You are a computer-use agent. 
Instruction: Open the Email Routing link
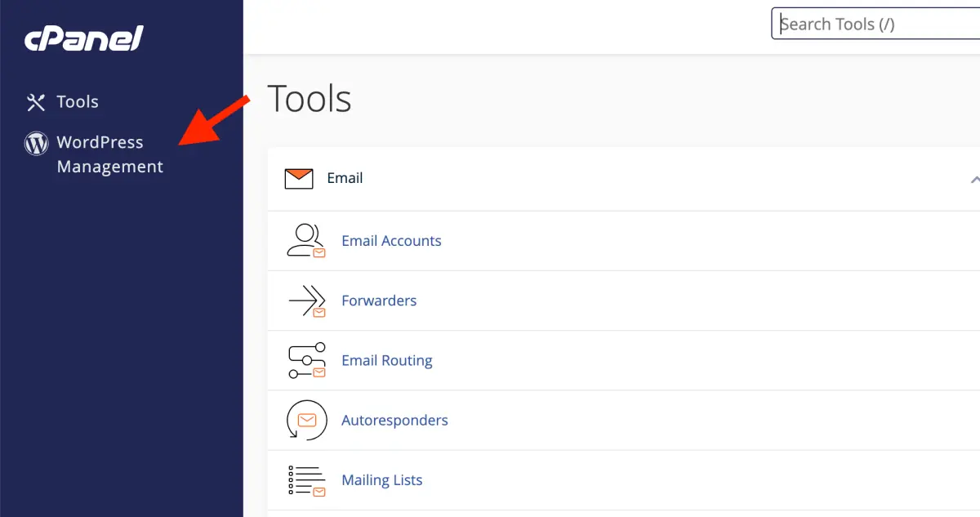pos(387,360)
